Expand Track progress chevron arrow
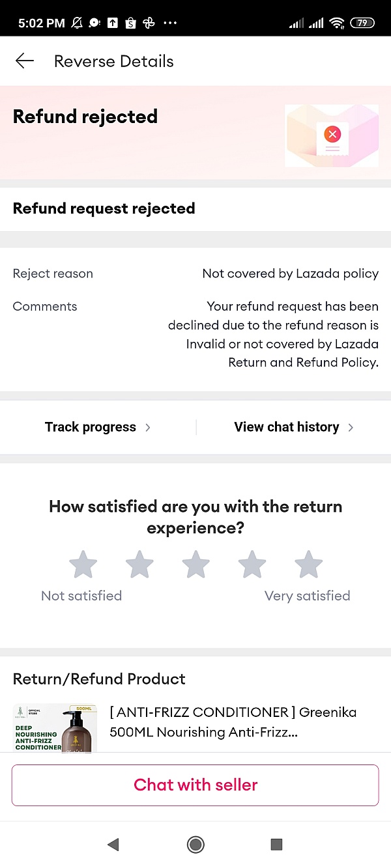391x868 pixels. click(148, 428)
